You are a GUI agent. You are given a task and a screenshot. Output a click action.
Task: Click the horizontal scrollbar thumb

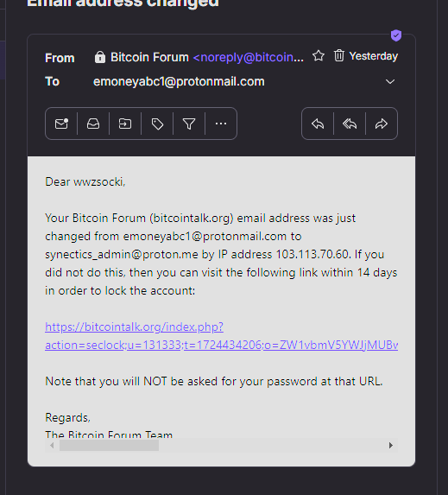(x=109, y=446)
